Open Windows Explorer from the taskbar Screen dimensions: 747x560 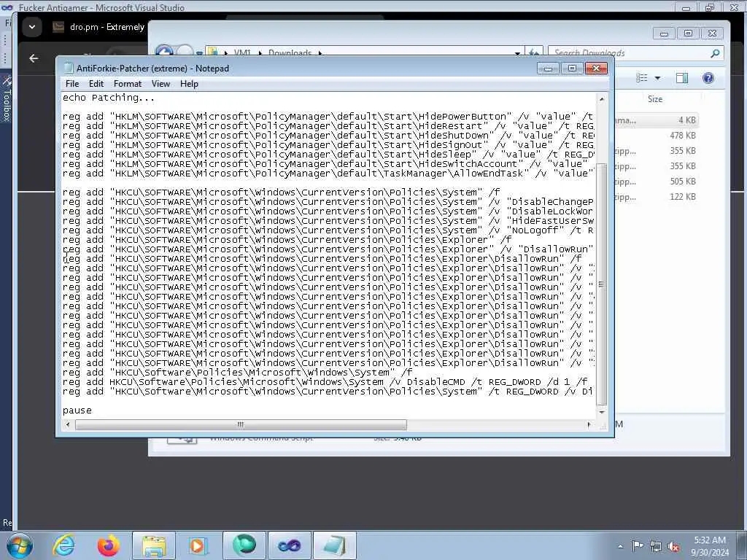pos(153,545)
